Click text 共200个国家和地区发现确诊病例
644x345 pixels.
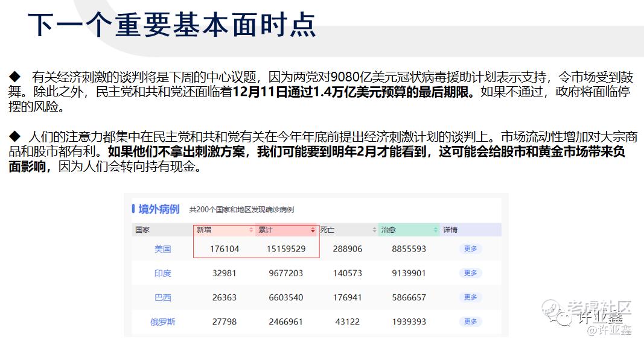pyautogui.click(x=241, y=210)
